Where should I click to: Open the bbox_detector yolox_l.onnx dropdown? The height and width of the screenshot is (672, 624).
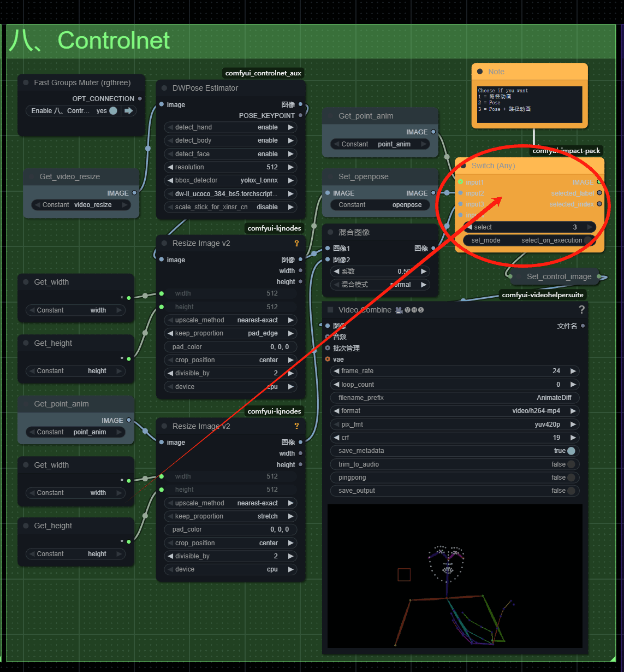coord(229,180)
